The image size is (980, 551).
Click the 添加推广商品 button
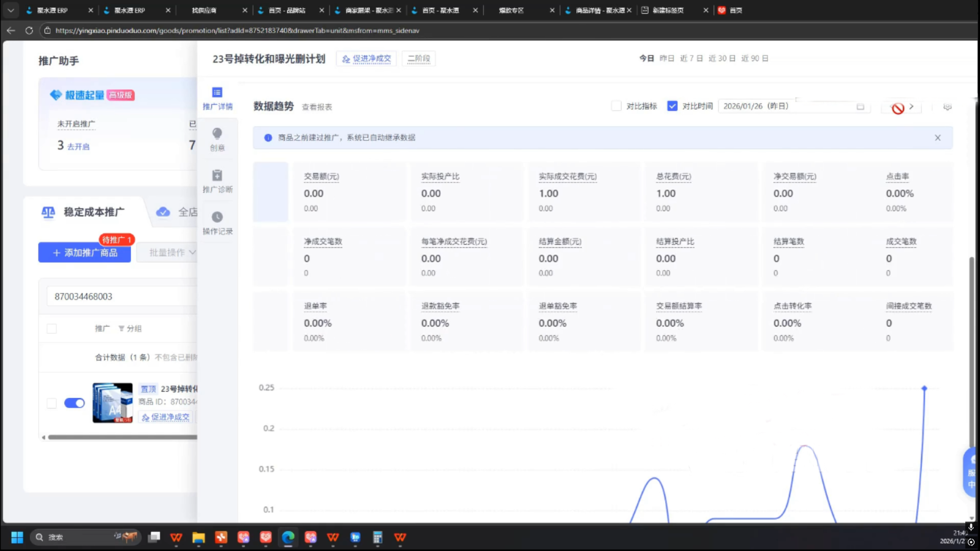[85, 252]
